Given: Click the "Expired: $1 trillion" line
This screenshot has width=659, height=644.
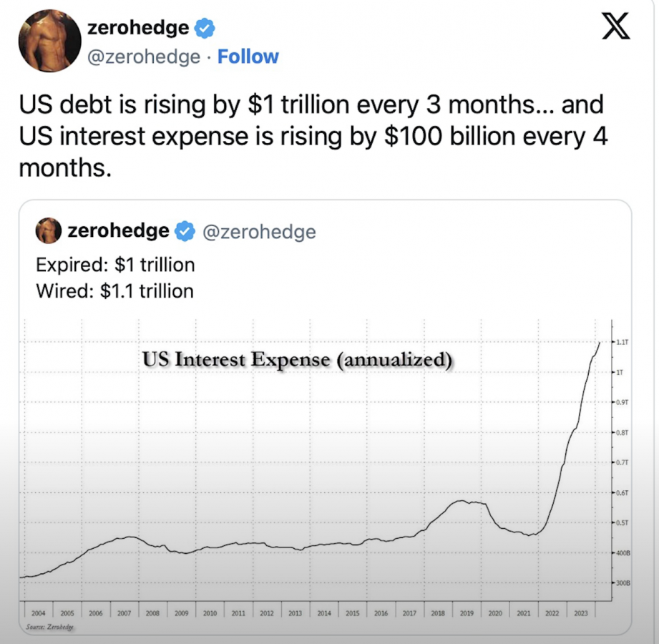Looking at the screenshot, I should point(115,265).
